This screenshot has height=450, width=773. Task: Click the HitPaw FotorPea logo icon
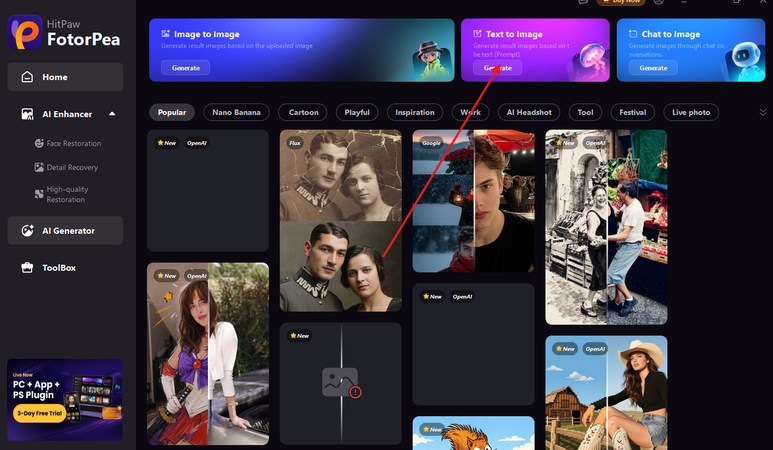pos(25,32)
